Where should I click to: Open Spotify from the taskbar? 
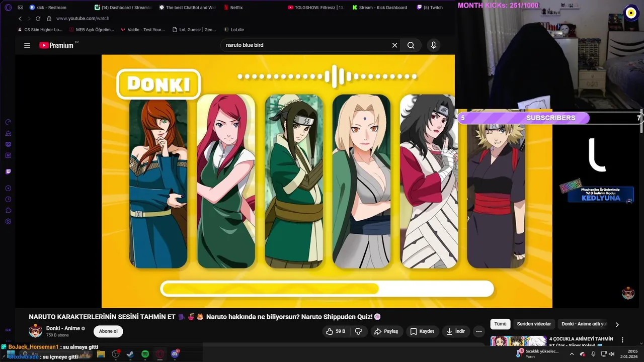(x=145, y=354)
